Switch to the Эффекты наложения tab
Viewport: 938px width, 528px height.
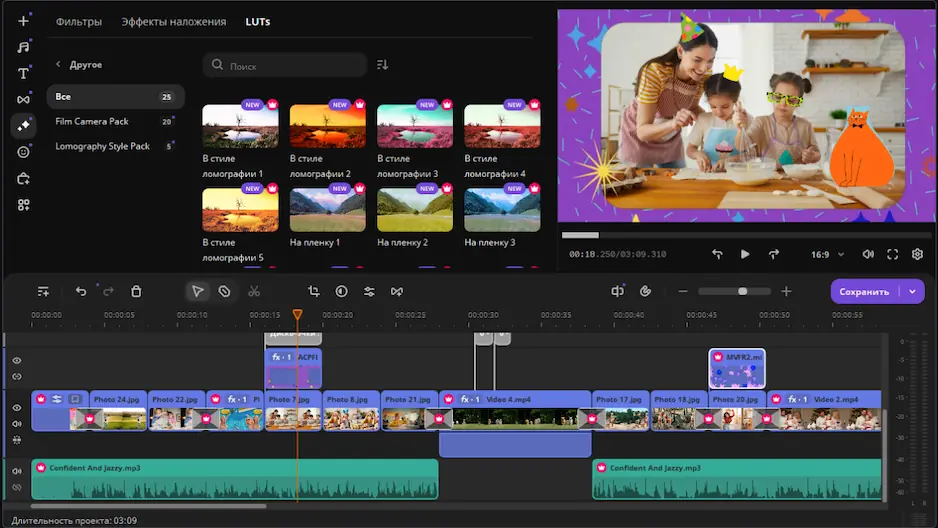tap(174, 22)
